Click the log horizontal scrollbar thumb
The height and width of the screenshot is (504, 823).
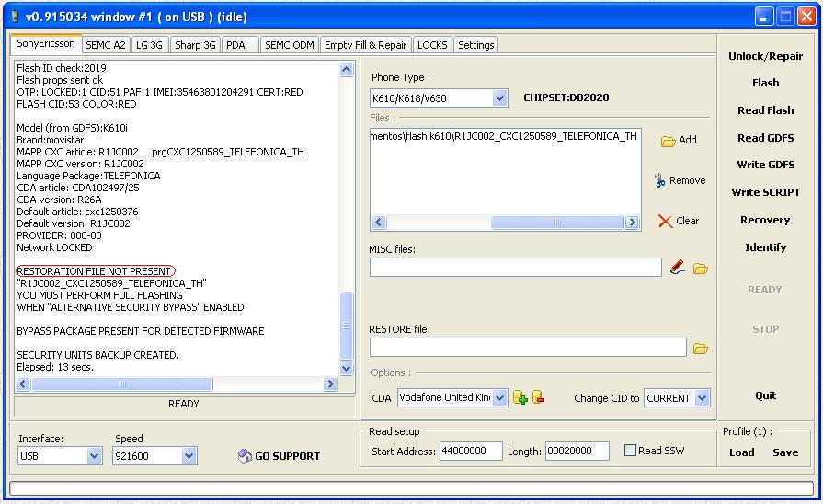pyautogui.click(x=121, y=384)
